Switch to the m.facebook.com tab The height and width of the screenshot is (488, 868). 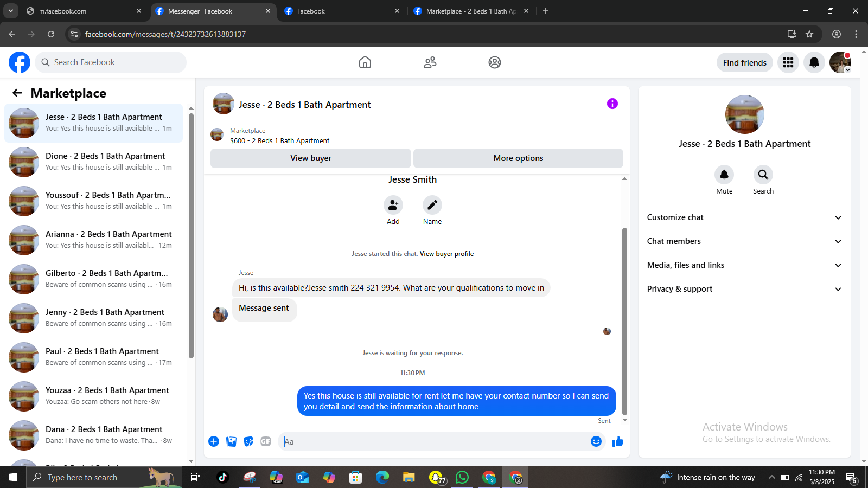[84, 11]
